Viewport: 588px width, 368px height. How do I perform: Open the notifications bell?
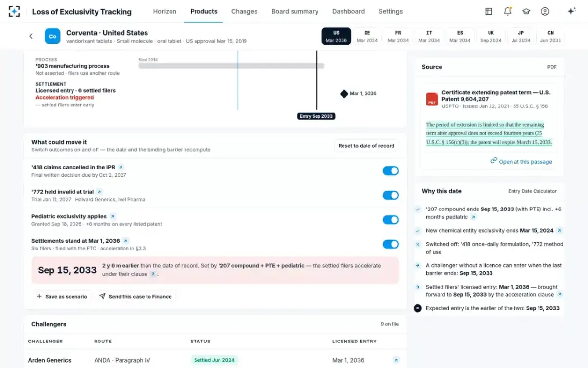pos(507,11)
